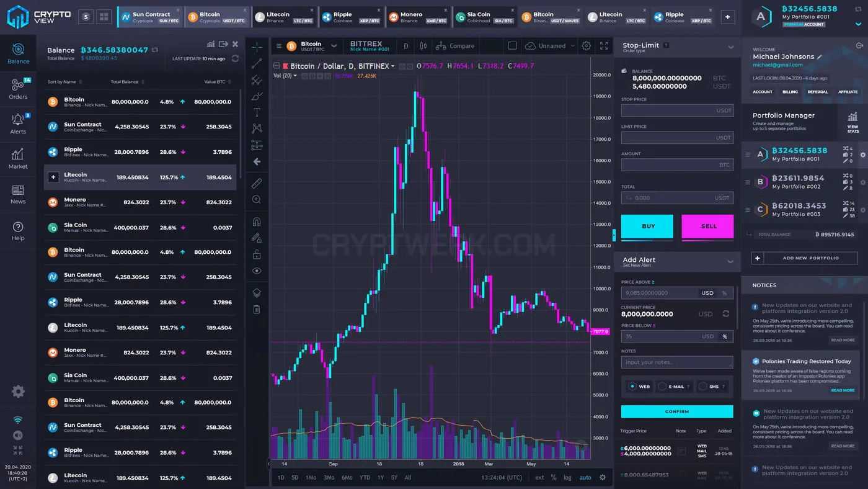Add a new tab with the plus icon

728,17
